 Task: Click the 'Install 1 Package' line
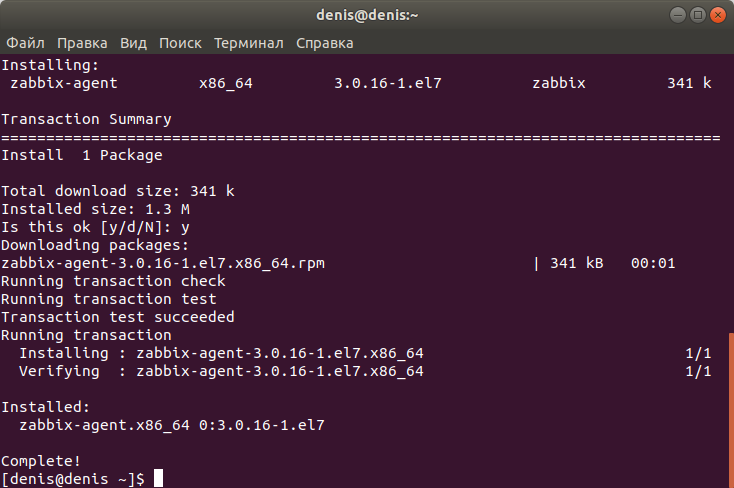point(81,155)
